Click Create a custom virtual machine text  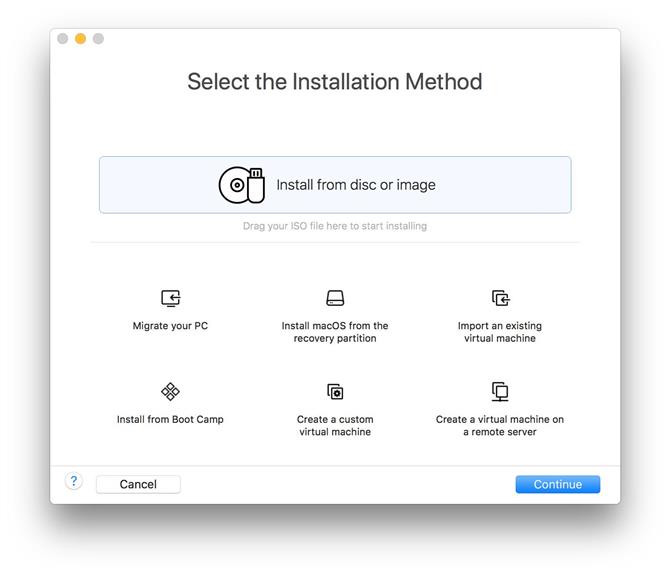pos(335,425)
